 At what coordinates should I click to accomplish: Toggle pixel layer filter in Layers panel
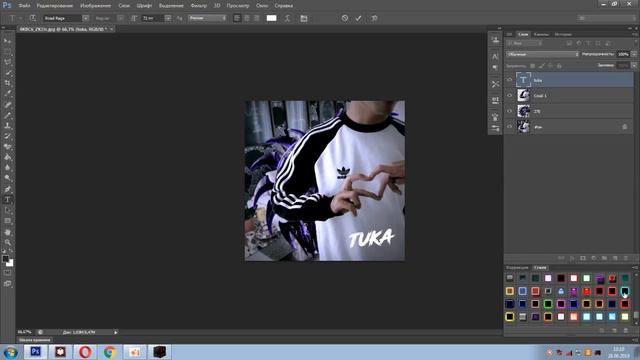(x=569, y=43)
